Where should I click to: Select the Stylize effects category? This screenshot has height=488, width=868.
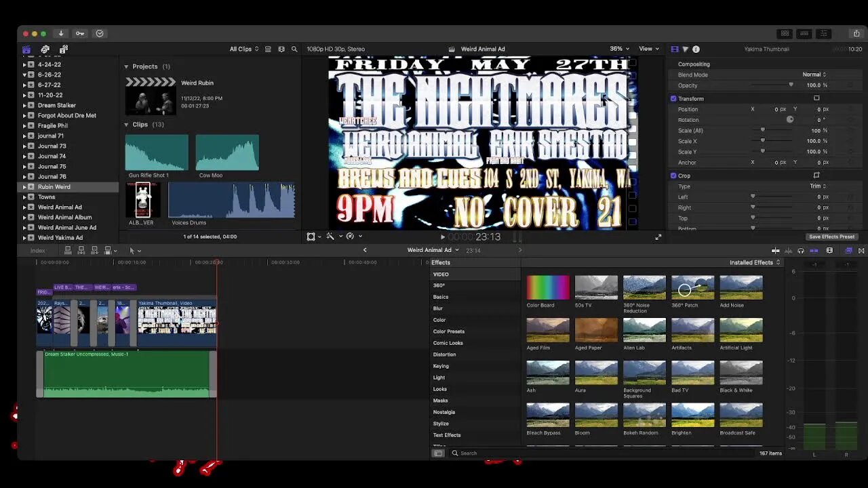[x=441, y=424]
